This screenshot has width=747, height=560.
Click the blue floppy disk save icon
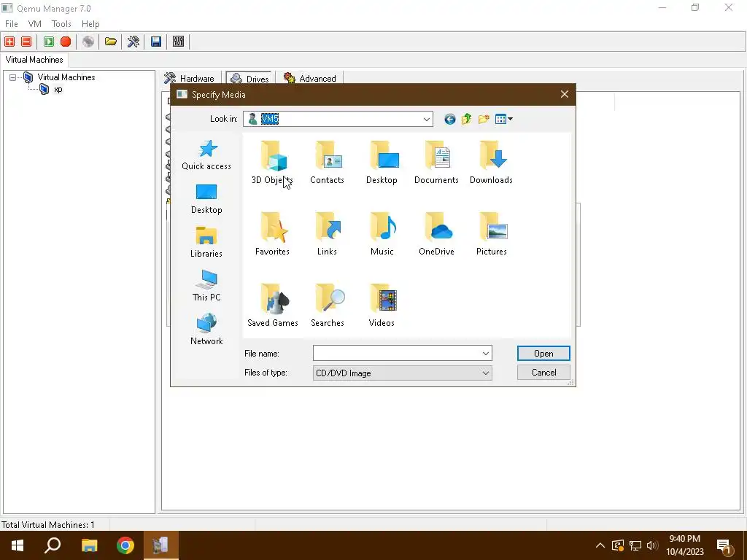(x=156, y=42)
